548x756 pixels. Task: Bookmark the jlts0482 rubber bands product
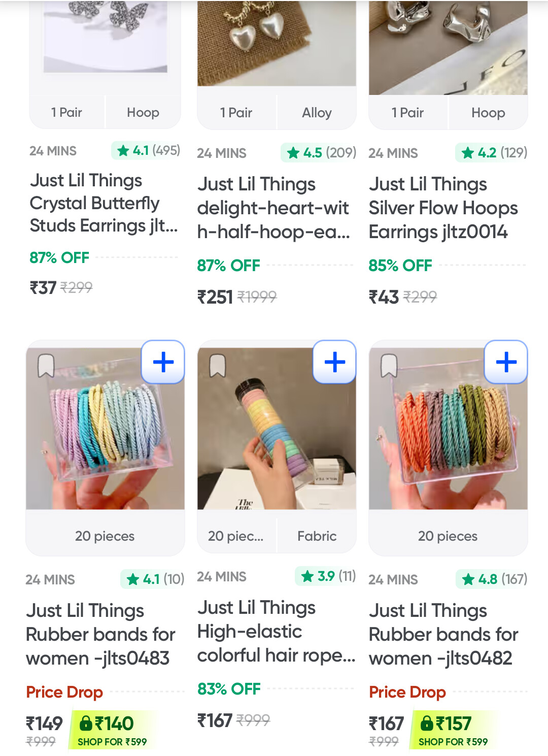389,365
